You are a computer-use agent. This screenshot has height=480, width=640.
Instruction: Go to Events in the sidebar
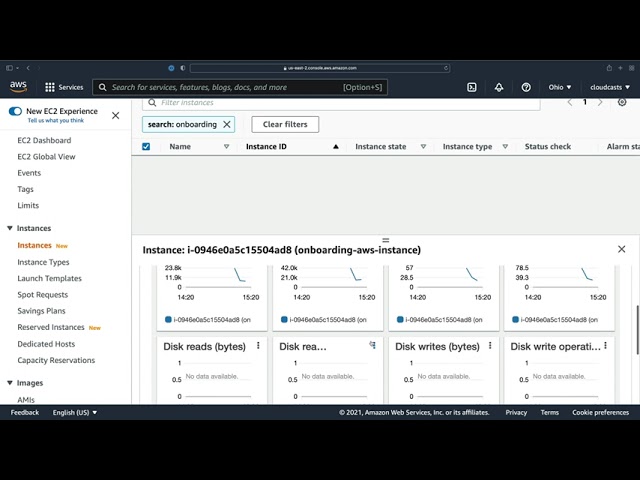pyautogui.click(x=29, y=173)
